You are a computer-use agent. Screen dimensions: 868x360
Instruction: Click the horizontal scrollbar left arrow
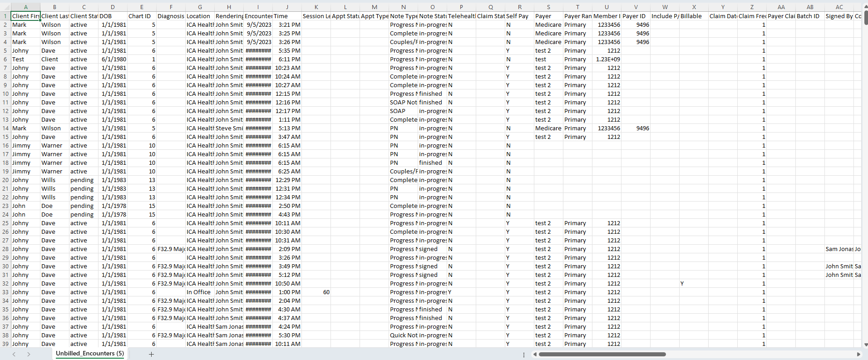click(x=534, y=354)
